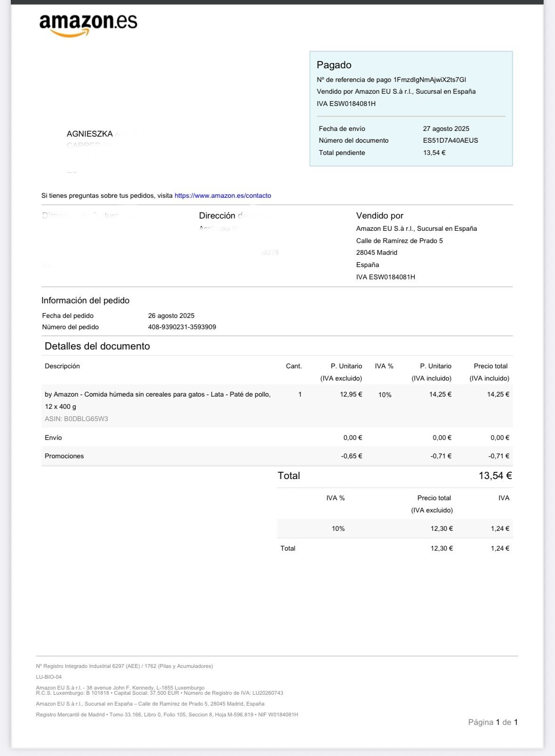555x756 pixels.
Task: Click the Página 1 de 1 indicator
Action: 493,722
